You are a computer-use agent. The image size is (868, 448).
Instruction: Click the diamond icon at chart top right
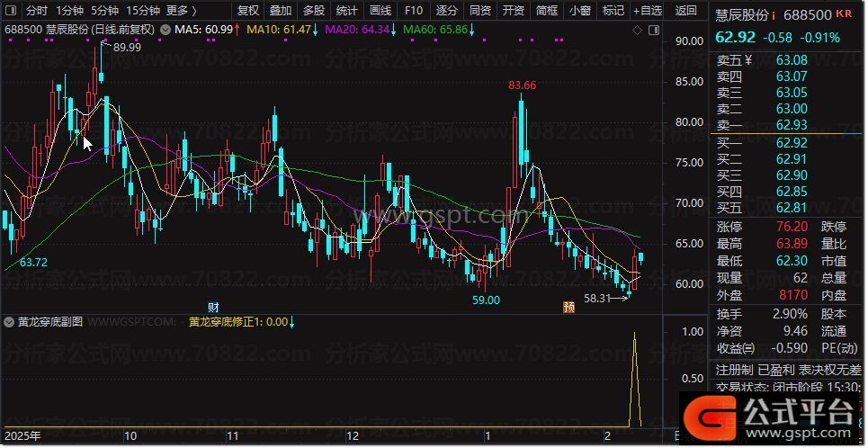639,30
